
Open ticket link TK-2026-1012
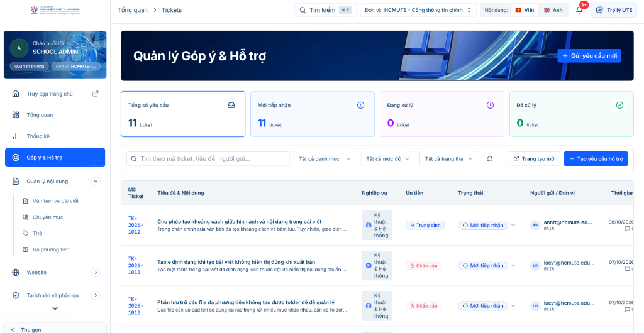coord(135,225)
